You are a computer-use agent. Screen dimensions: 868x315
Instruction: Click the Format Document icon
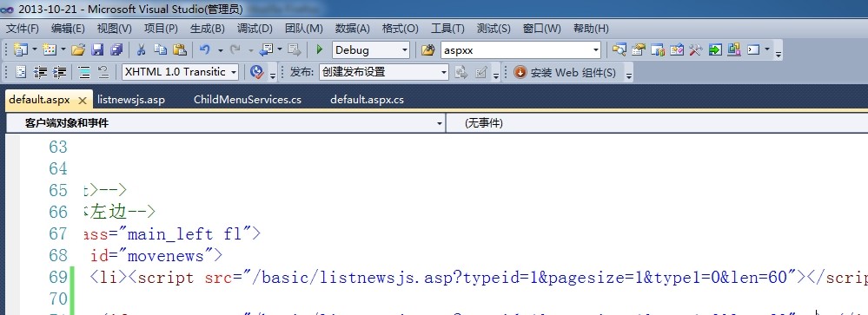pos(21,72)
